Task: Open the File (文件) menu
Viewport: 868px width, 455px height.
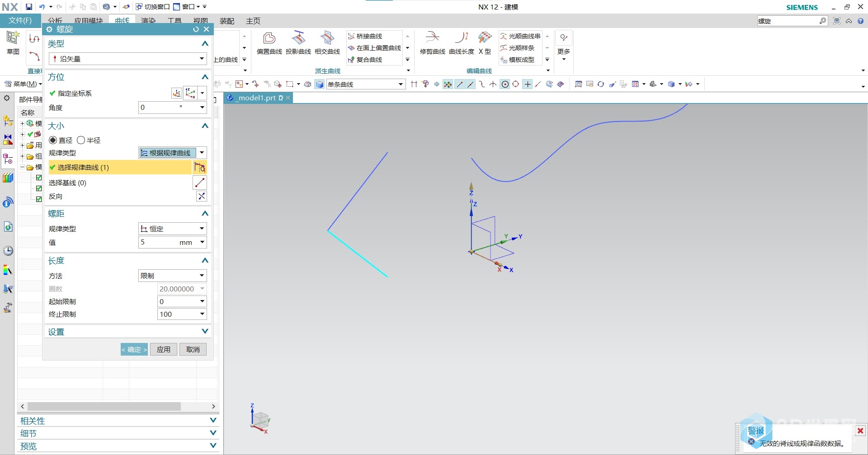Action: coord(20,20)
